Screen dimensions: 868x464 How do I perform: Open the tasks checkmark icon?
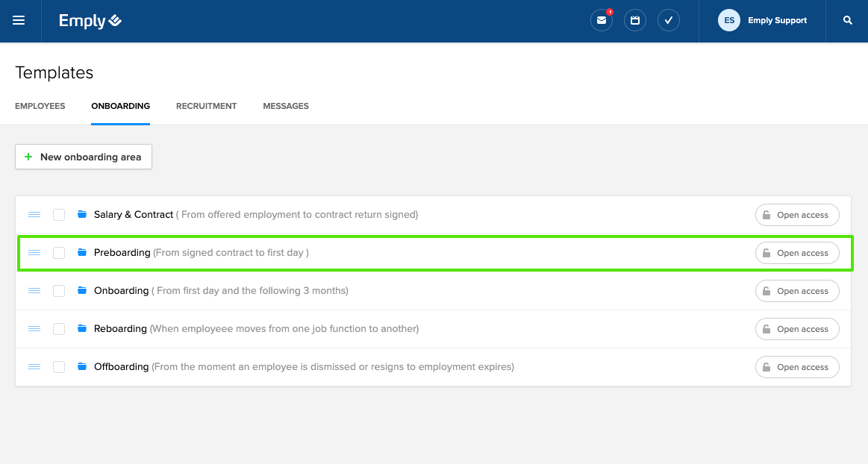point(669,21)
